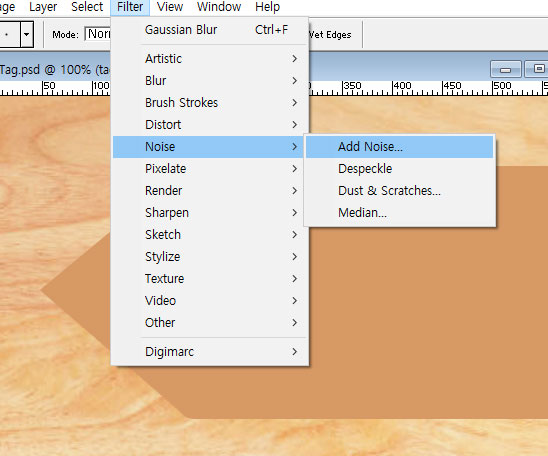Expand the Artistic filter submenu
Image resolution: width=548 pixels, height=456 pixels.
[x=210, y=59]
